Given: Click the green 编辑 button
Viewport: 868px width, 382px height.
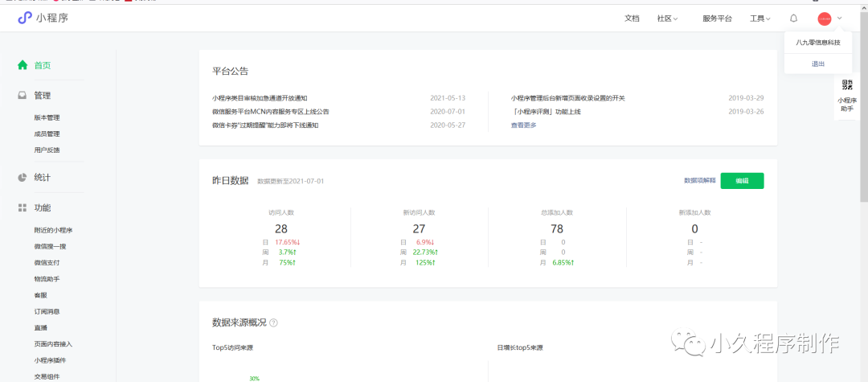Looking at the screenshot, I should pos(742,181).
